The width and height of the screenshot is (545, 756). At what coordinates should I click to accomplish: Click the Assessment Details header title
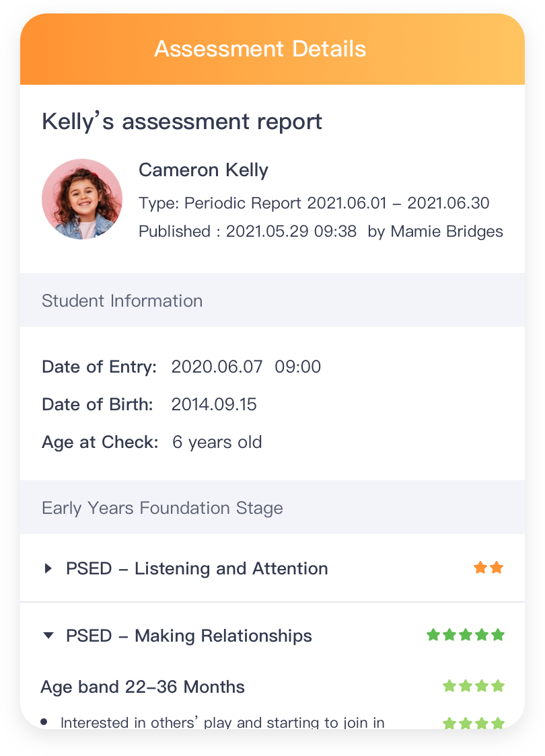pyautogui.click(x=260, y=49)
